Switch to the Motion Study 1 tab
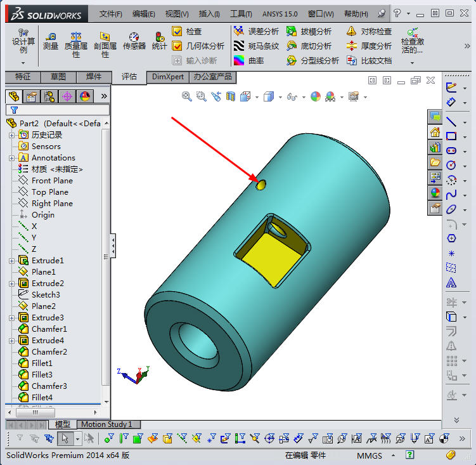Screen dimensions: 476x465 point(106,424)
